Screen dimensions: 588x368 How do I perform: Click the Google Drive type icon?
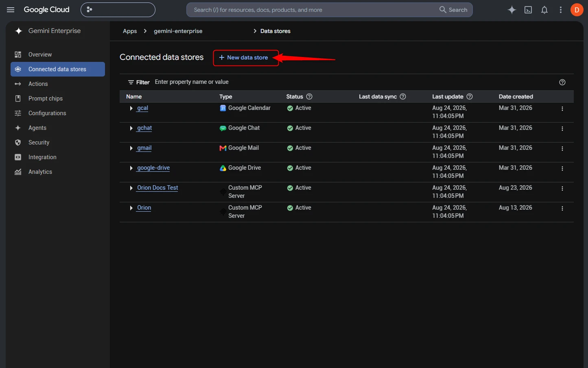[x=223, y=168]
